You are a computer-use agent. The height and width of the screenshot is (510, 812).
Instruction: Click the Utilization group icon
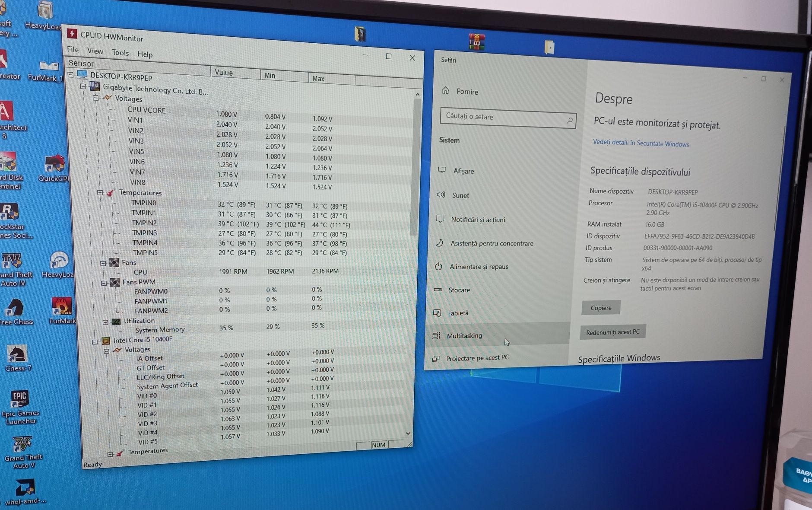[116, 321]
